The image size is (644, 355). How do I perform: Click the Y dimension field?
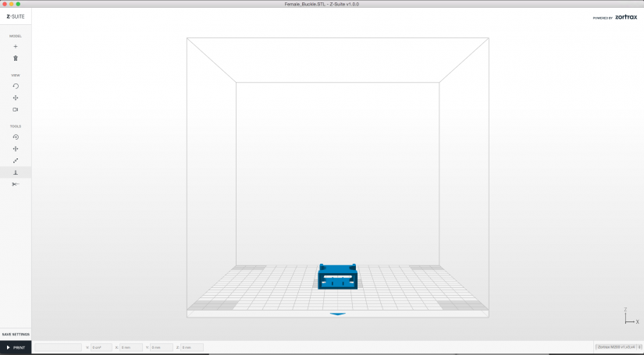click(x=162, y=348)
